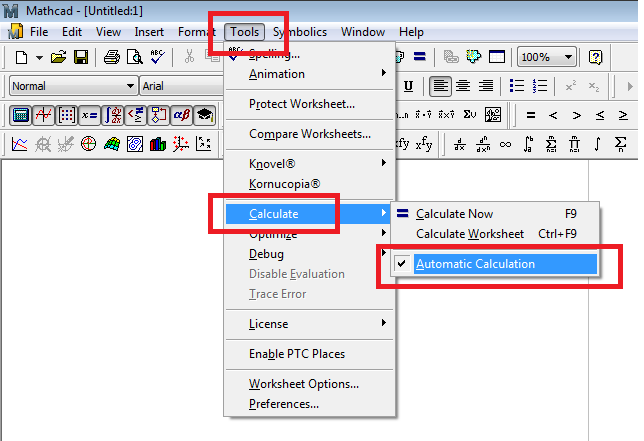Save the worksheet with floppy icon
Viewport: 644px width, 441px height.
[x=81, y=57]
